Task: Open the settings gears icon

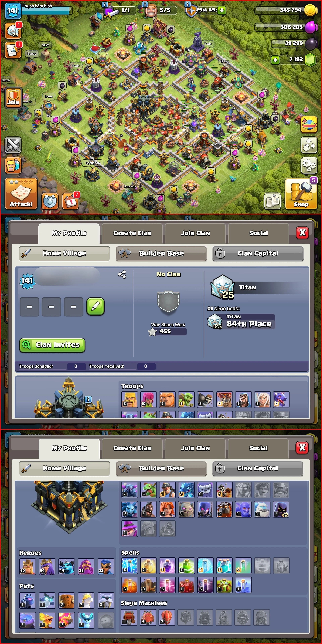Action: (x=309, y=165)
